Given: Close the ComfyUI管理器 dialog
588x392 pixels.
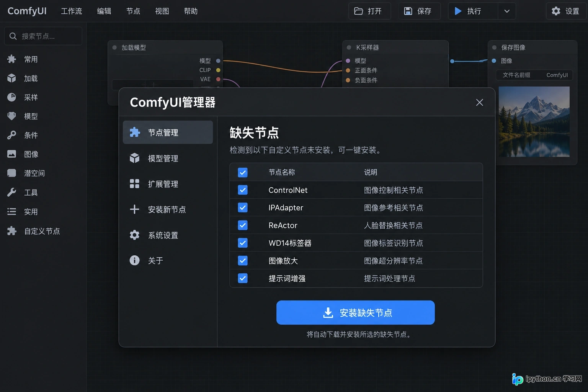Looking at the screenshot, I should [x=479, y=102].
